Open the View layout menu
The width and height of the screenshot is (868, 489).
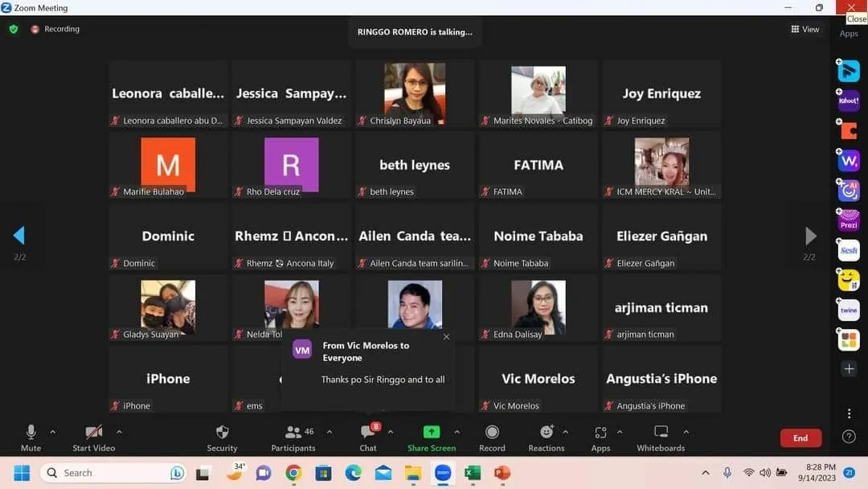[805, 29]
